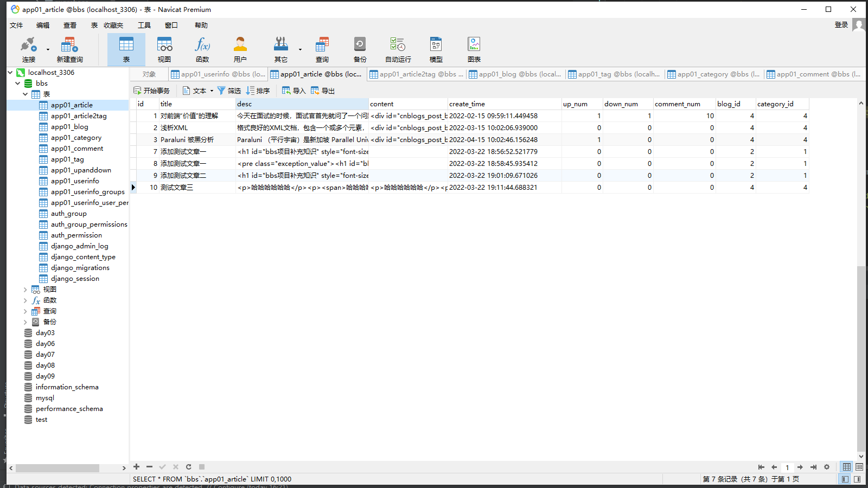This screenshot has height=488, width=868.
Task: Click the vertical scrollbar of data grid
Action: click(x=861, y=358)
